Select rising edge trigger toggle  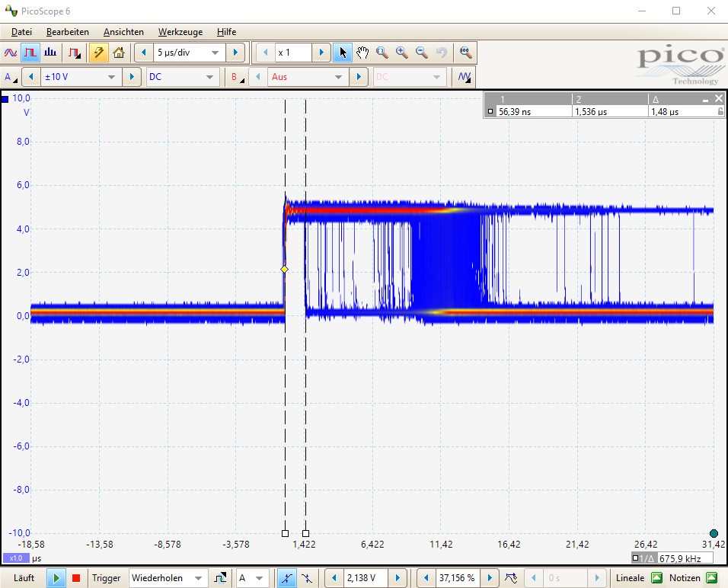click(x=287, y=578)
